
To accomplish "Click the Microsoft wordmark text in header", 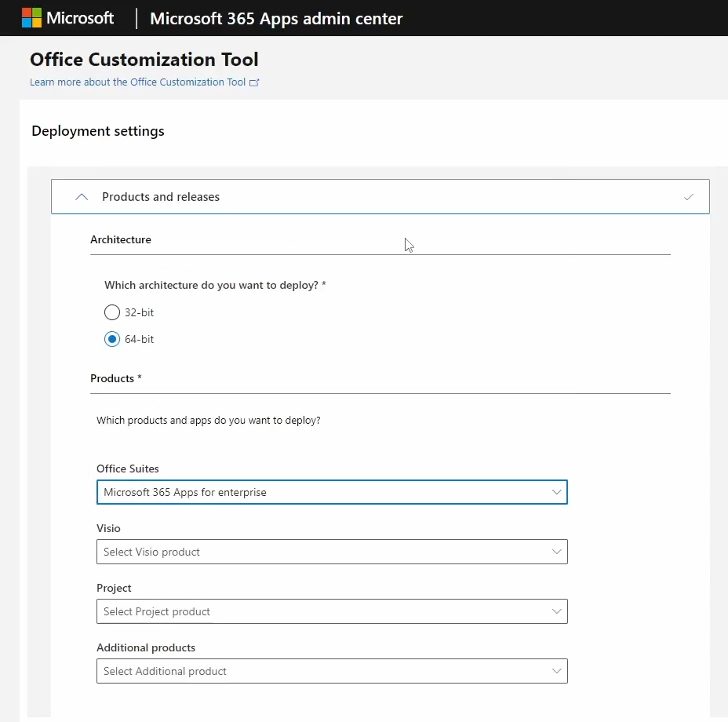I will point(80,18).
